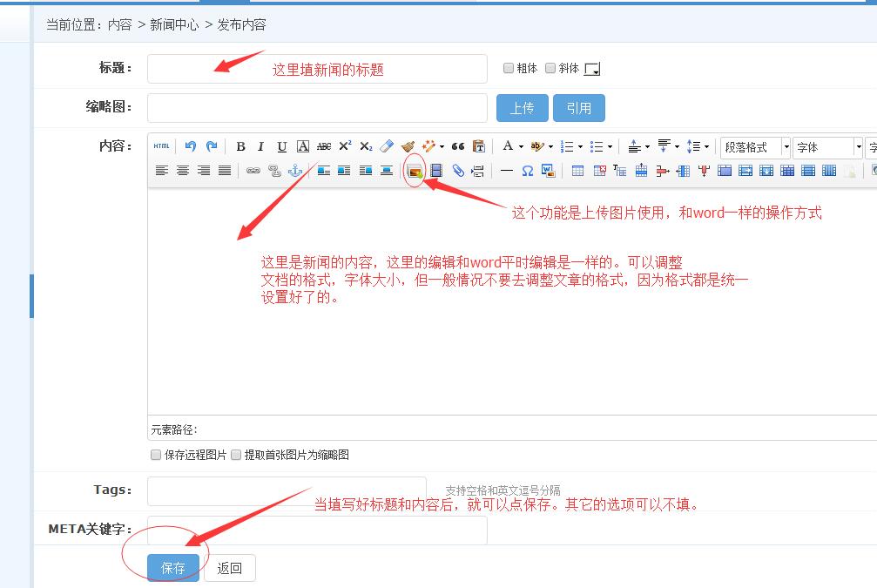Image resolution: width=877 pixels, height=588 pixels.
Task: Open the font color dropdown arrow
Action: [521, 147]
